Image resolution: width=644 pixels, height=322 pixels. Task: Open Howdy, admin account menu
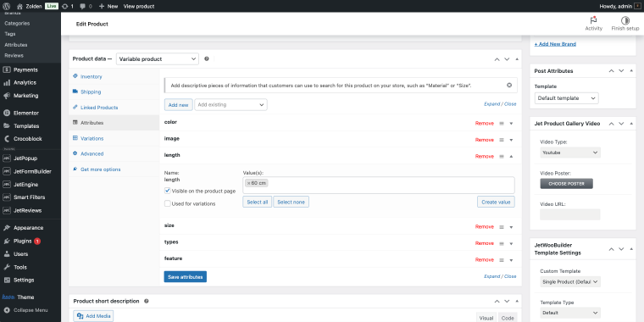coord(620,6)
